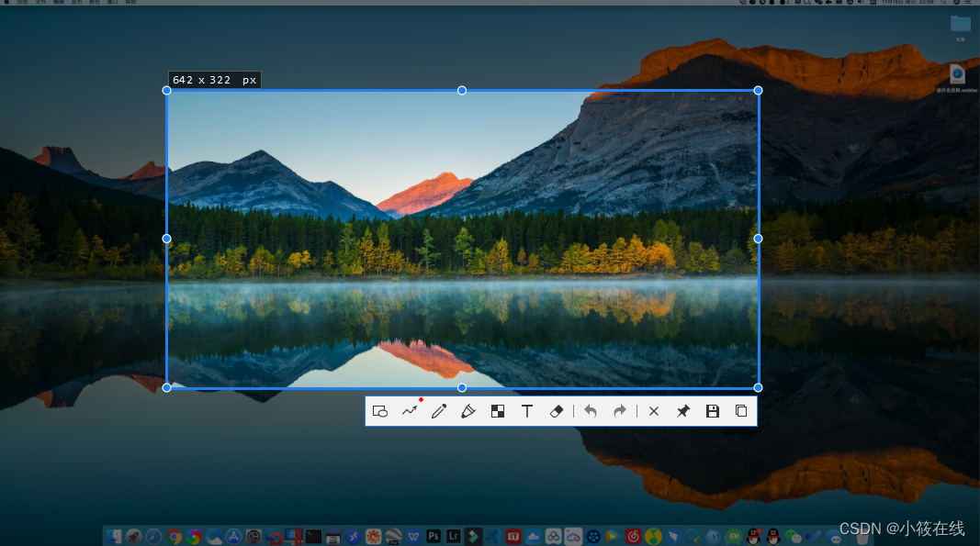The height and width of the screenshot is (546, 980).
Task: Launch Safari from the Dock
Action: [153, 536]
